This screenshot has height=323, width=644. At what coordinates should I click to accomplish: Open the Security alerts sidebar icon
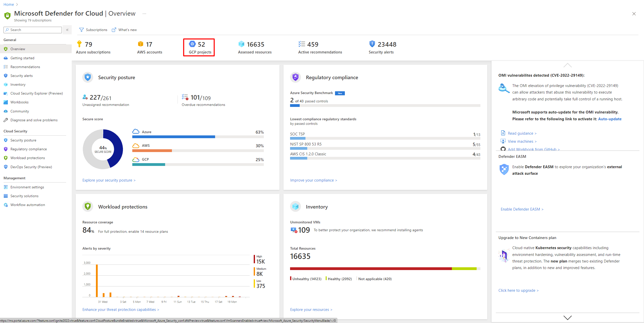6,76
